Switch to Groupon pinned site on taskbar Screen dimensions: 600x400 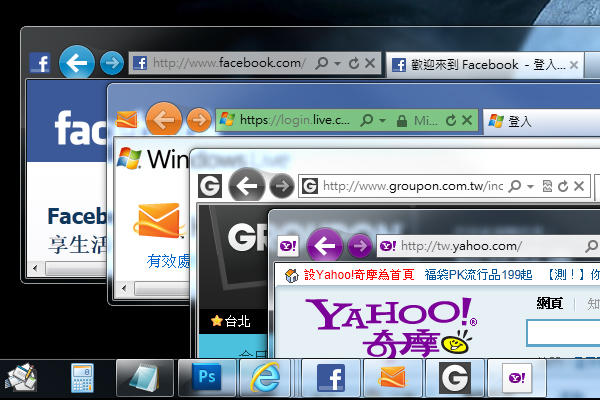coord(455,378)
